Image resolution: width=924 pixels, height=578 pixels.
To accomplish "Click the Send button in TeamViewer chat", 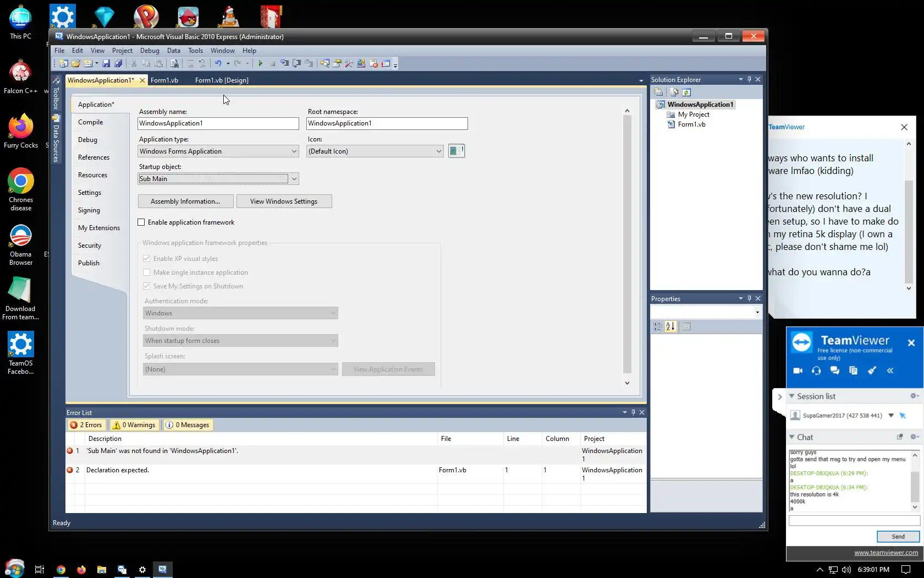I will click(898, 537).
